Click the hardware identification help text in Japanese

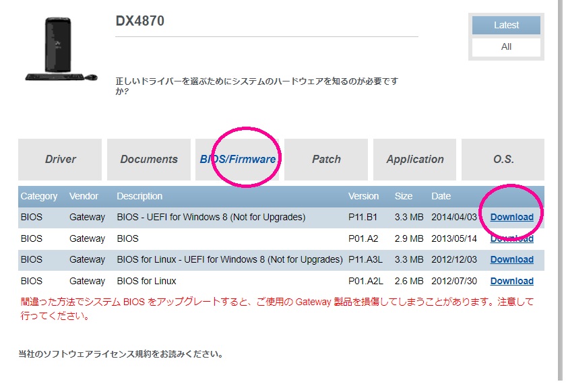[x=257, y=86]
